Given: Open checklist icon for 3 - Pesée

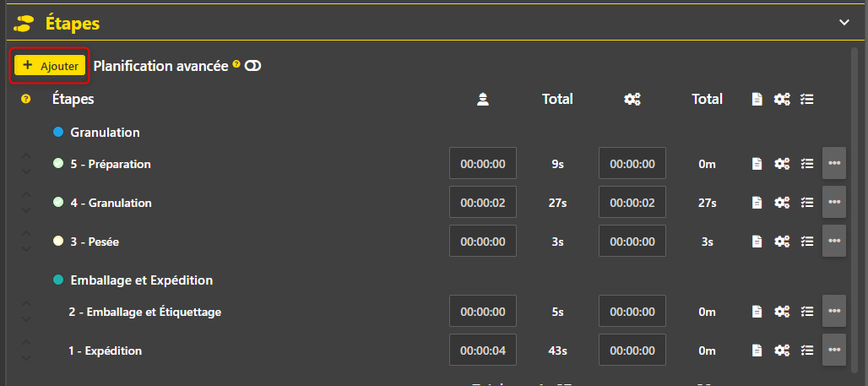Looking at the screenshot, I should tap(807, 241).
